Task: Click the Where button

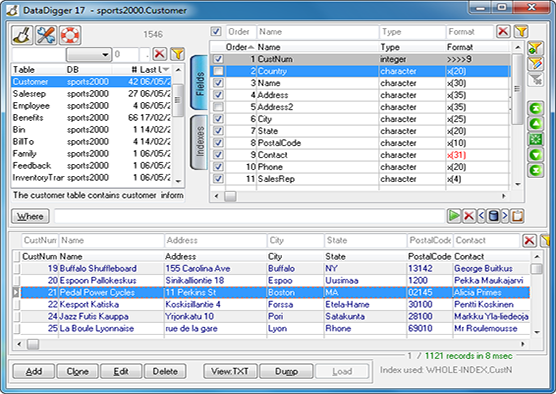Action: [30, 216]
